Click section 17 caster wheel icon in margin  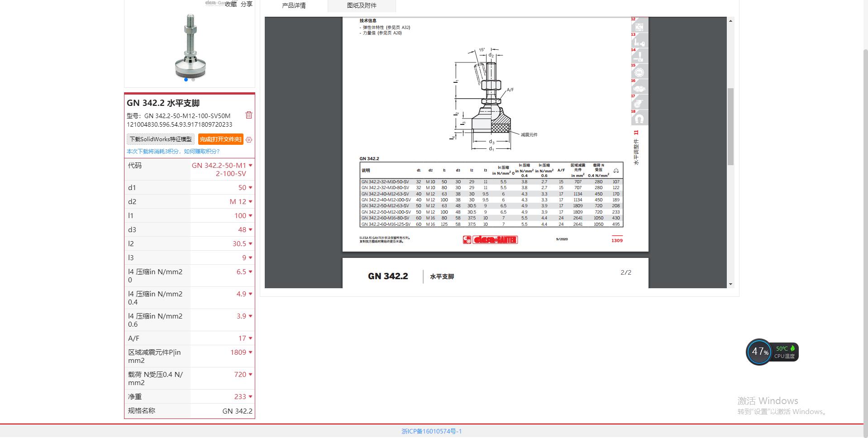tap(639, 103)
